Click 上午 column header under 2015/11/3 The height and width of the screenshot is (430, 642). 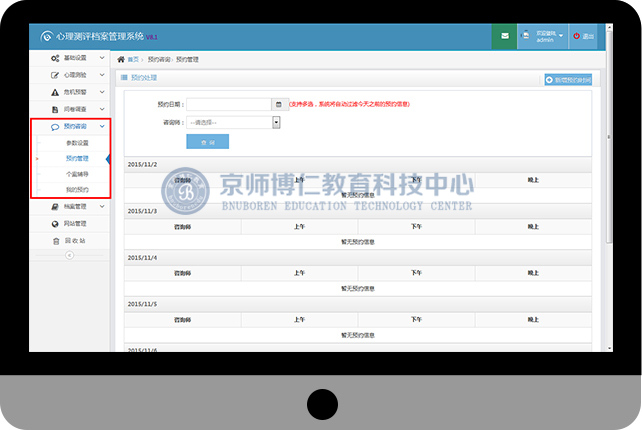pyautogui.click(x=299, y=227)
